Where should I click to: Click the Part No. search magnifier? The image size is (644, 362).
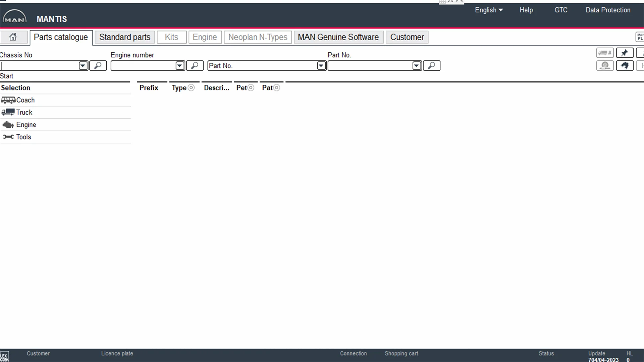tap(431, 66)
